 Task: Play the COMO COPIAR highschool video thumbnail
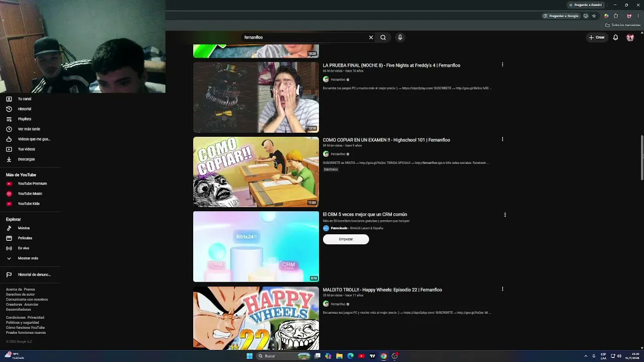click(x=256, y=172)
